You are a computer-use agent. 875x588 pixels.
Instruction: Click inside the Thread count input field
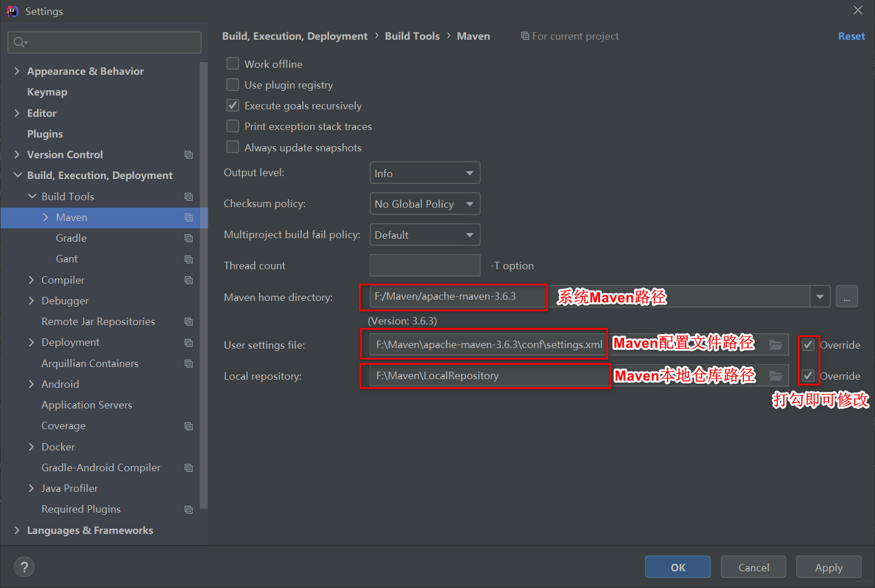[425, 265]
